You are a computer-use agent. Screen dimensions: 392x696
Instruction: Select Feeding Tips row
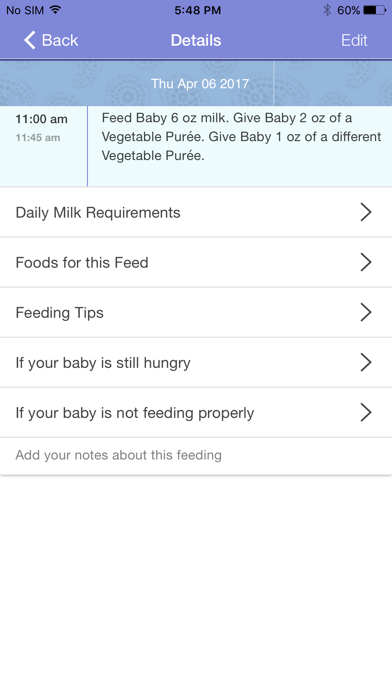pyautogui.click(x=196, y=312)
